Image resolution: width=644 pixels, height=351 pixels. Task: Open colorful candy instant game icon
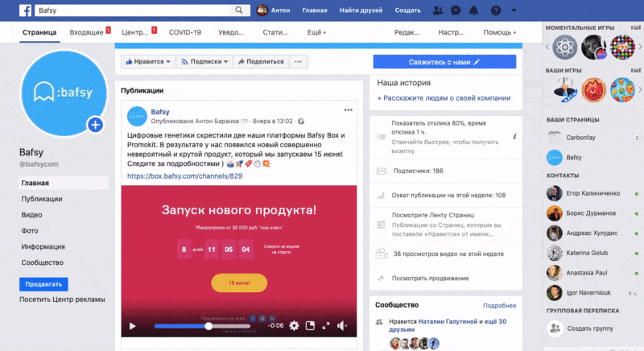pyautogui.click(x=622, y=47)
